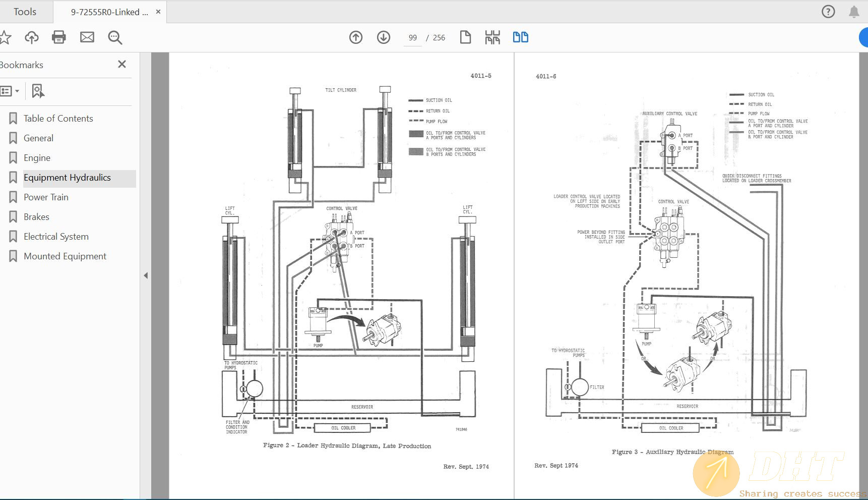Toggle the fit page scrolling icon
The image size is (868, 500).
coord(492,37)
